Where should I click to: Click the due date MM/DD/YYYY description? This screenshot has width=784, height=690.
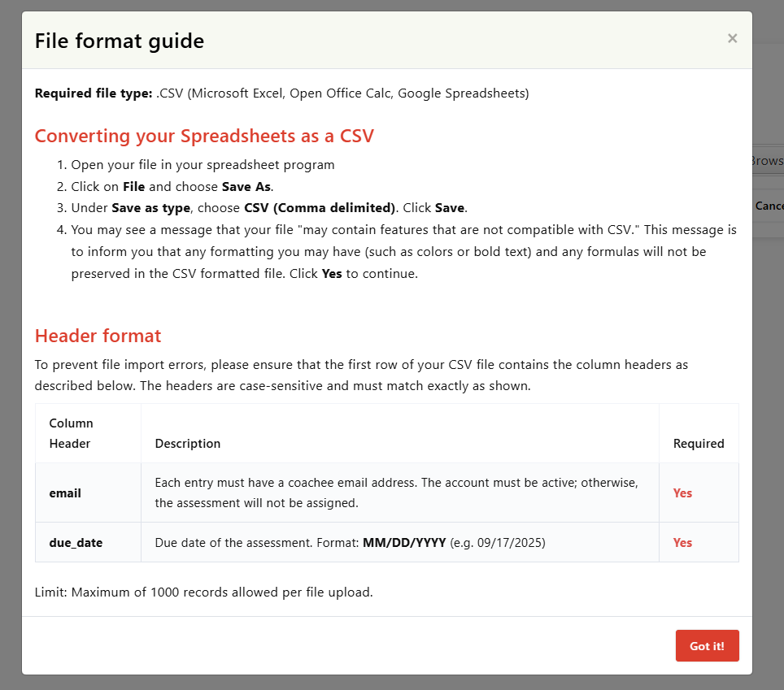coord(350,543)
